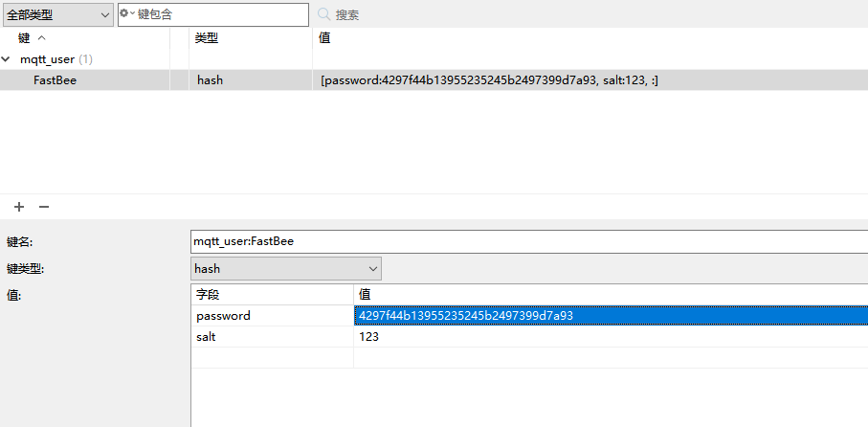The width and height of the screenshot is (868, 427).
Task: Click the 类型 column header
Action: (x=251, y=38)
